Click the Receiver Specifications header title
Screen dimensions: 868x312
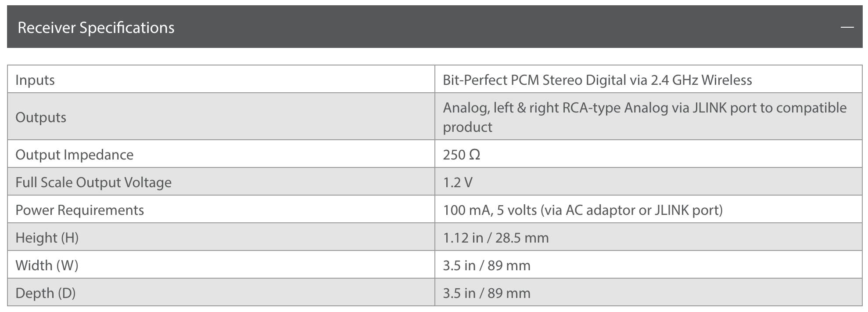(96, 28)
